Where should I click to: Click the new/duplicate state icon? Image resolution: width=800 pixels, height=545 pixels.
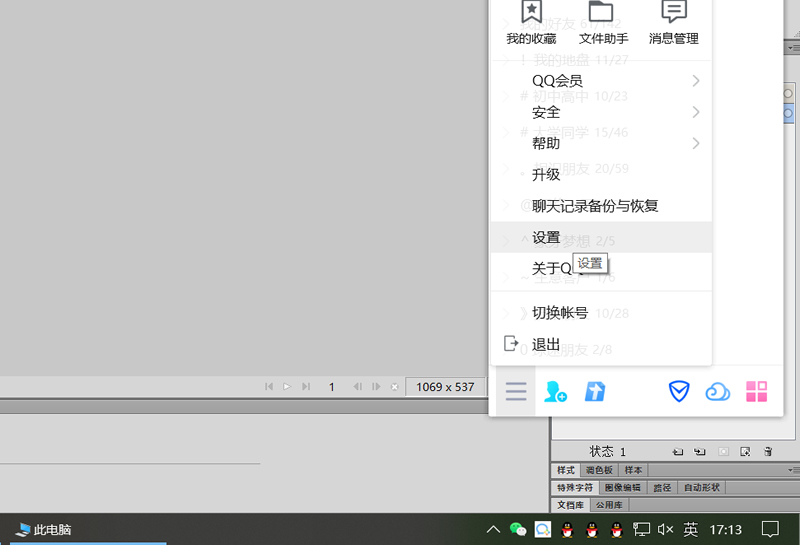click(x=745, y=452)
